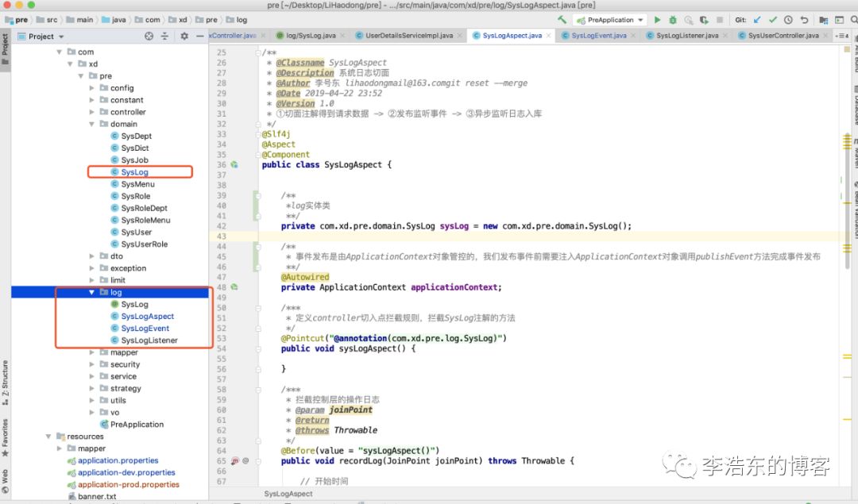Click gutter advice icon on line 65

pos(235,461)
